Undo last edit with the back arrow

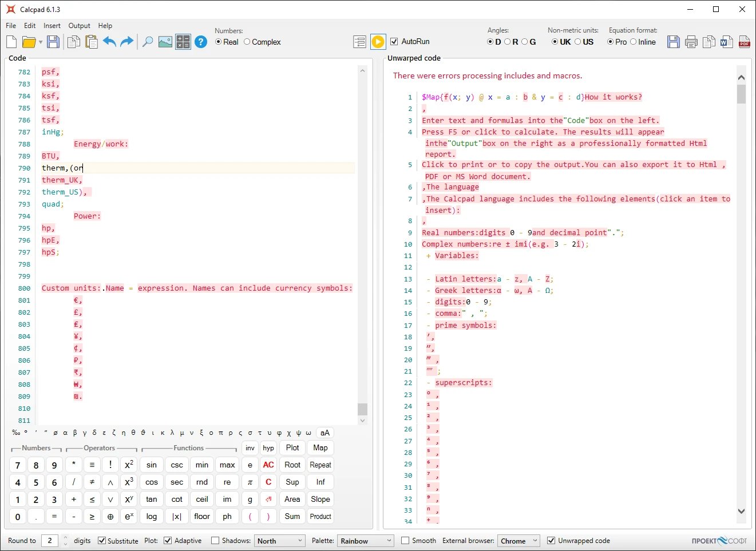pos(109,42)
